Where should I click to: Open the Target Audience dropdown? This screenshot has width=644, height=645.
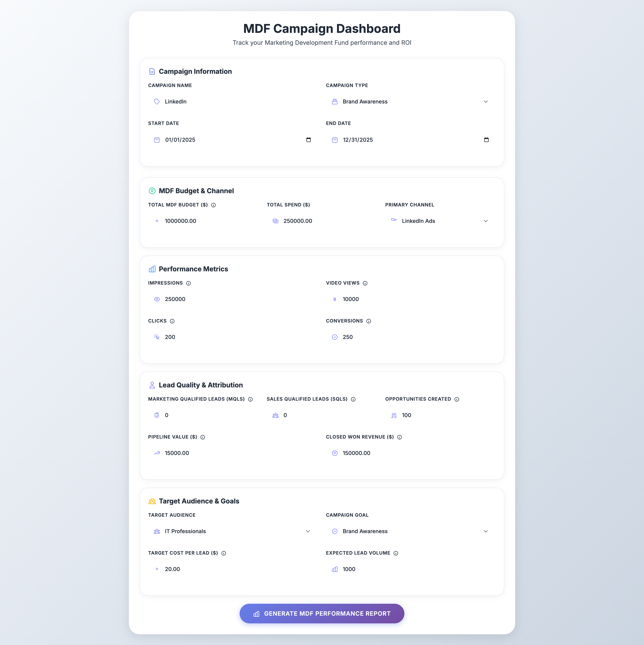tap(308, 531)
